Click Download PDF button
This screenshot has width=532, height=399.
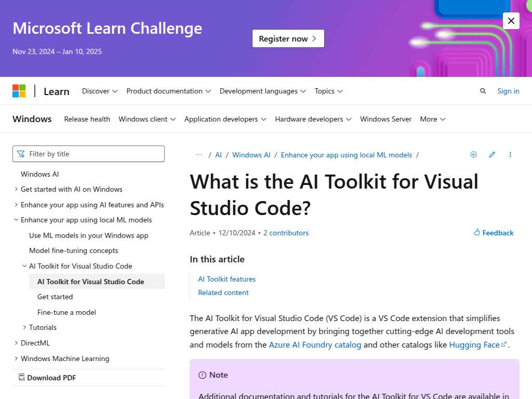point(47,377)
